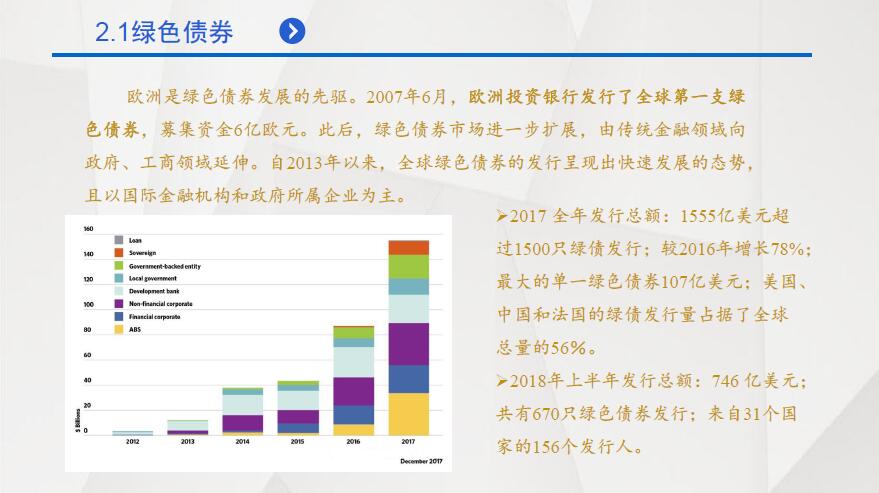Click the Sovereign orange legend square

(x=119, y=253)
